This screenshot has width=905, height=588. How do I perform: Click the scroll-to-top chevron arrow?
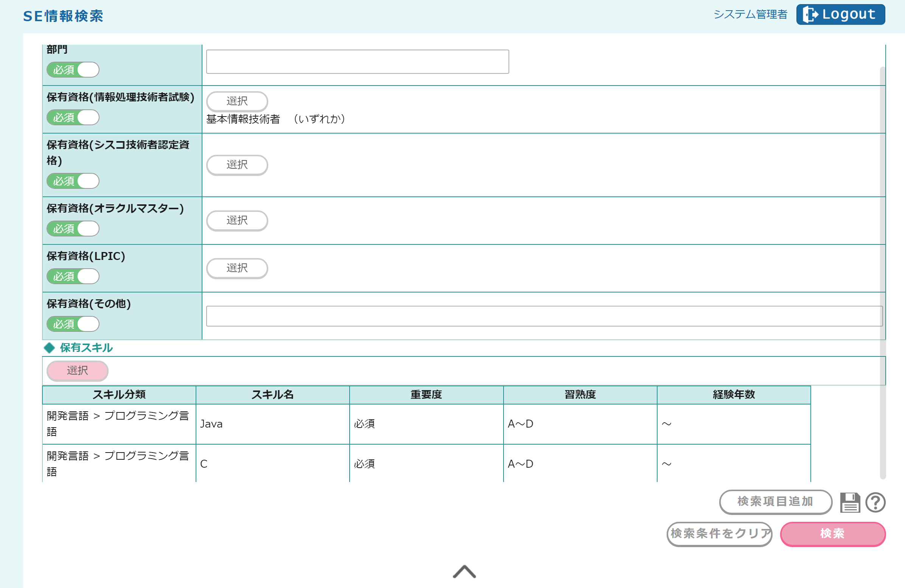pos(464,571)
